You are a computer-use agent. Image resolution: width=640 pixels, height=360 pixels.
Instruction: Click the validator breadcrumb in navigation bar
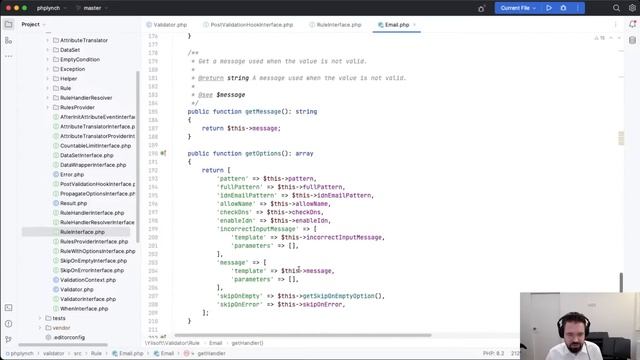point(53,353)
